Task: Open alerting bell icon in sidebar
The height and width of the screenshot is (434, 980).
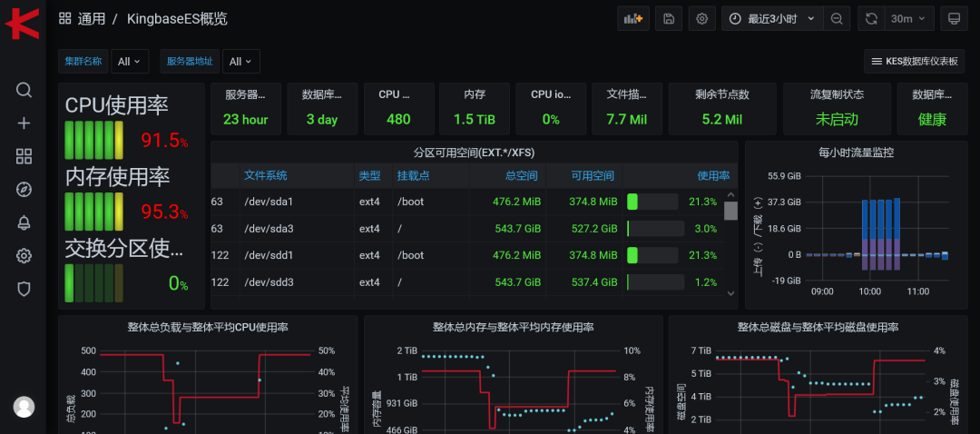Action: coord(24,222)
